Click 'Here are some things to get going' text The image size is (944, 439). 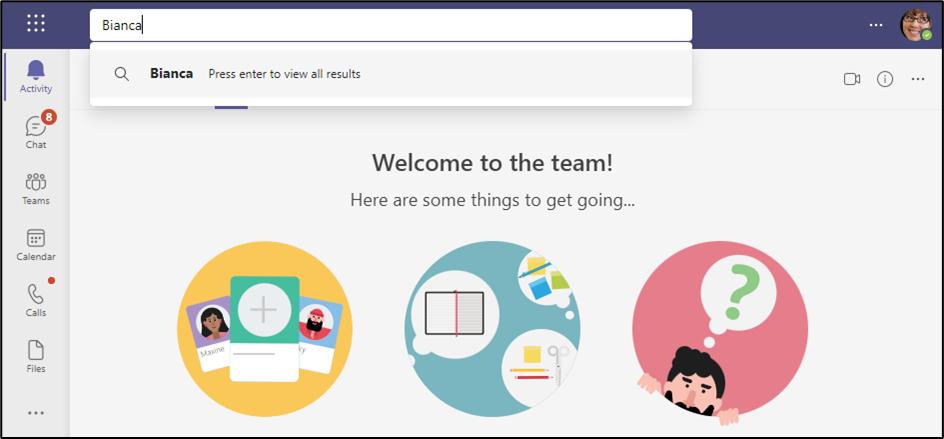pos(492,201)
